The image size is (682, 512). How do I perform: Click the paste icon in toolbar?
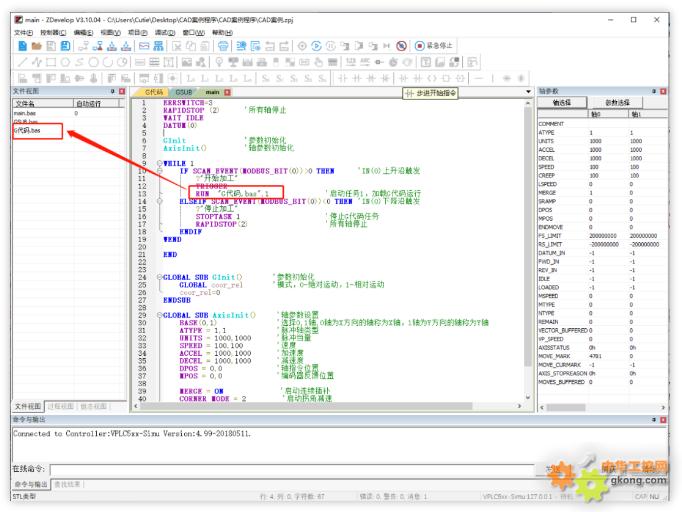tap(205, 46)
